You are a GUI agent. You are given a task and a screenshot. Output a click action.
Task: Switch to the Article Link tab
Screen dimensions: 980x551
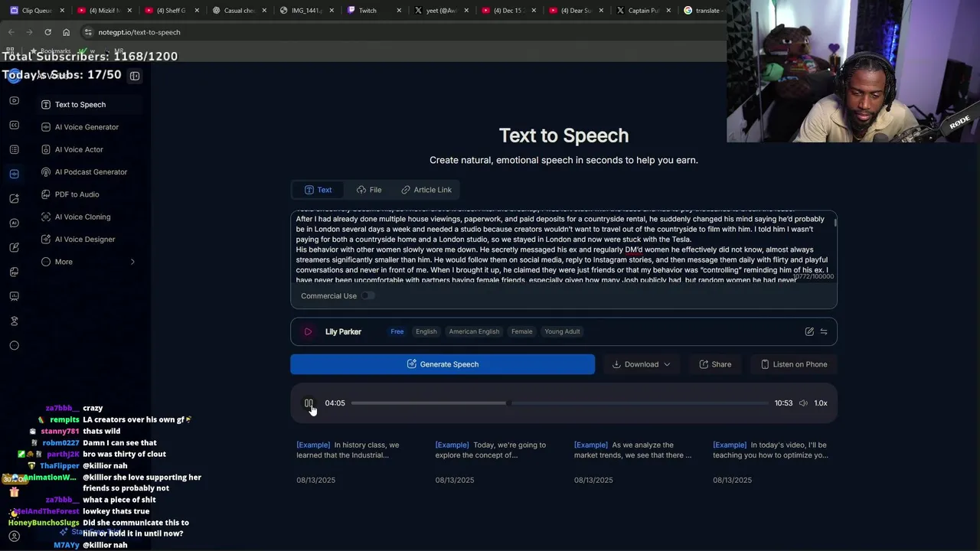[x=426, y=190]
